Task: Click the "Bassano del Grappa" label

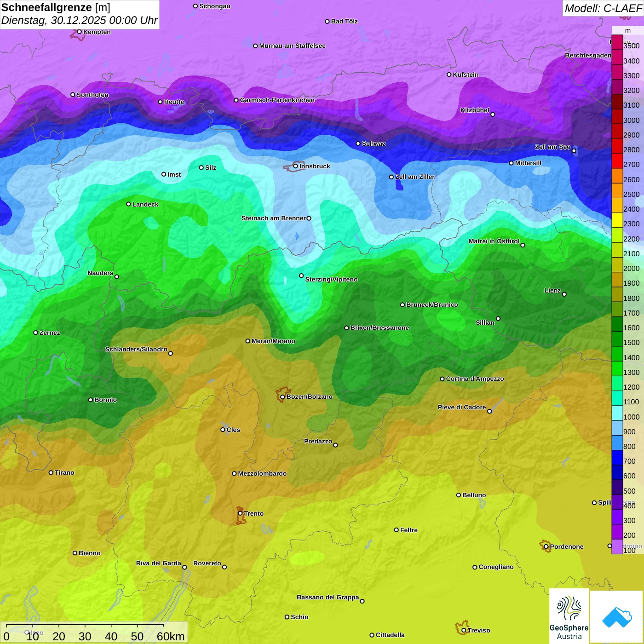Action: pos(328,597)
